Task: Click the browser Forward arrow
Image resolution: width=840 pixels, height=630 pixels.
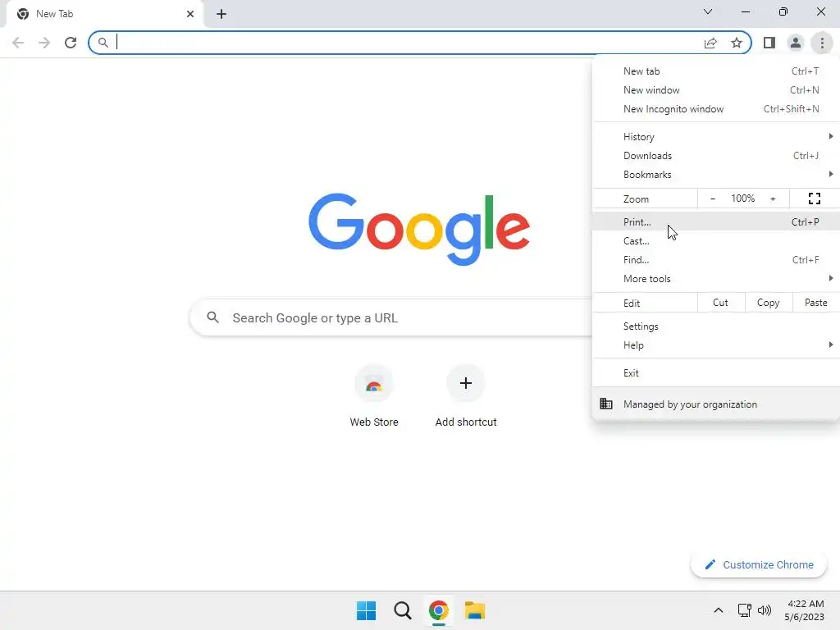Action: click(x=44, y=43)
